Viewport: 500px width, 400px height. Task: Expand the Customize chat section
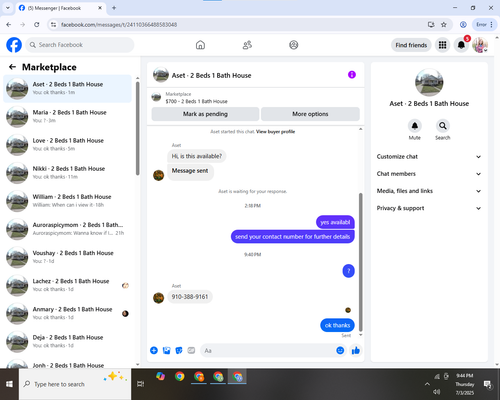[429, 157]
